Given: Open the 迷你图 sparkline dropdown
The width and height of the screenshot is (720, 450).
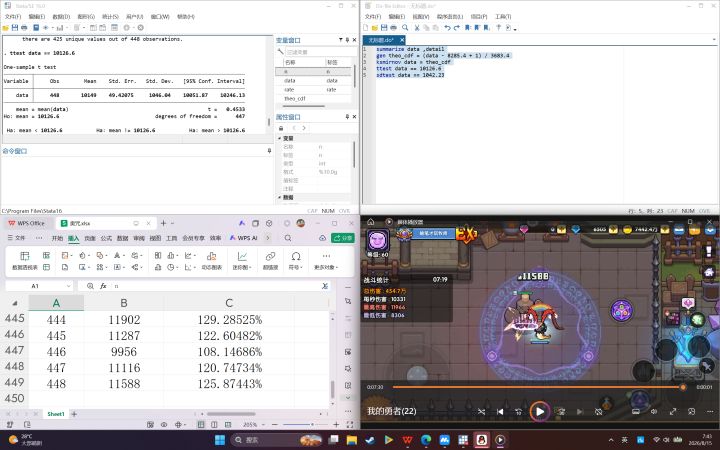Looking at the screenshot, I should (x=242, y=260).
